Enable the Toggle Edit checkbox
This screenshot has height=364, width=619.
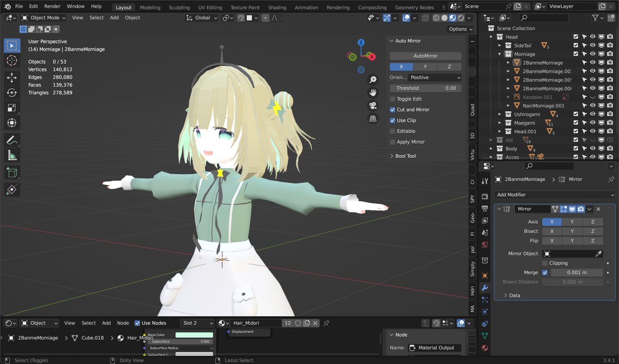point(393,99)
